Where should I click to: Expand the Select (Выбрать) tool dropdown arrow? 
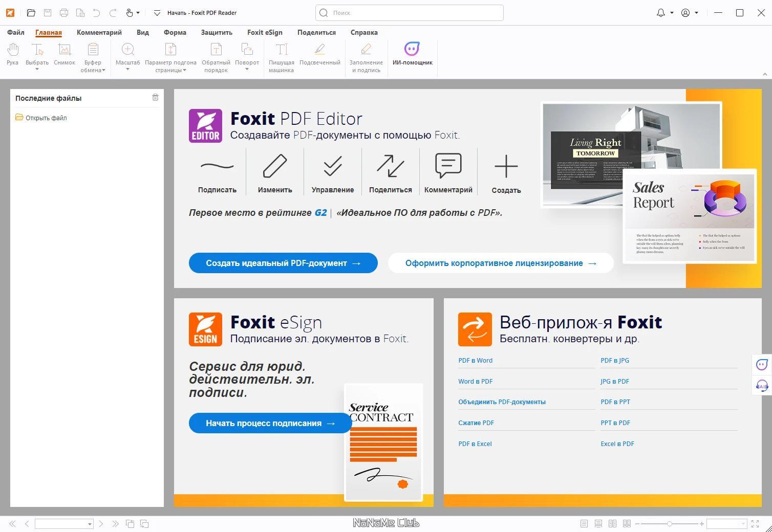point(37,69)
